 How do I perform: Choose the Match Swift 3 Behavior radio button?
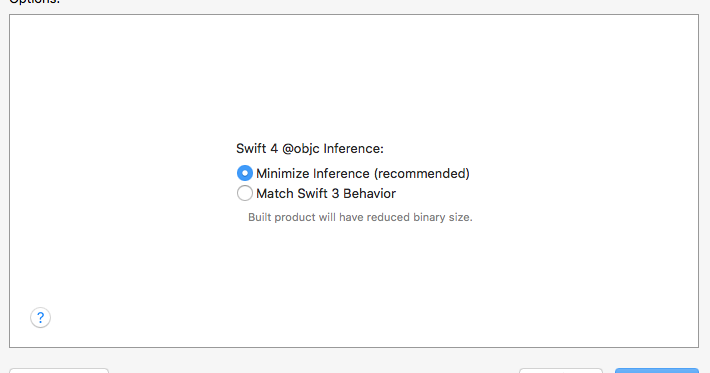pyautogui.click(x=245, y=193)
